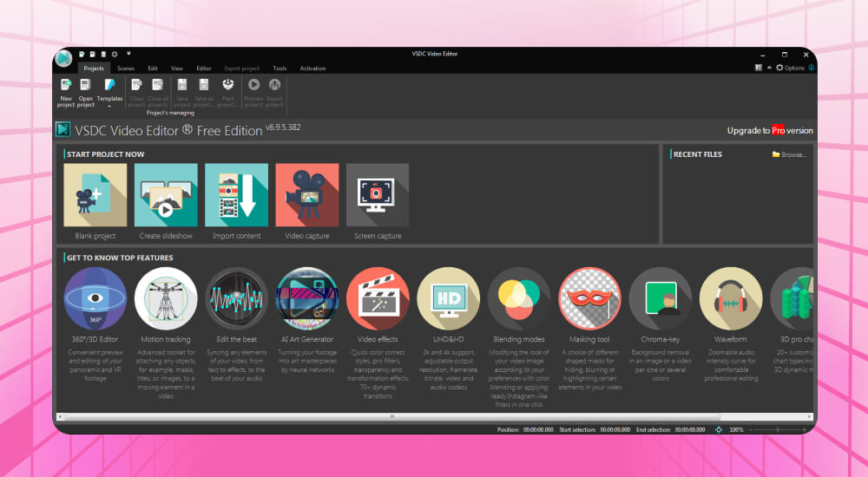This screenshot has width=868, height=477.
Task: Click the fit-zoom icon in status bar
Action: (719, 429)
